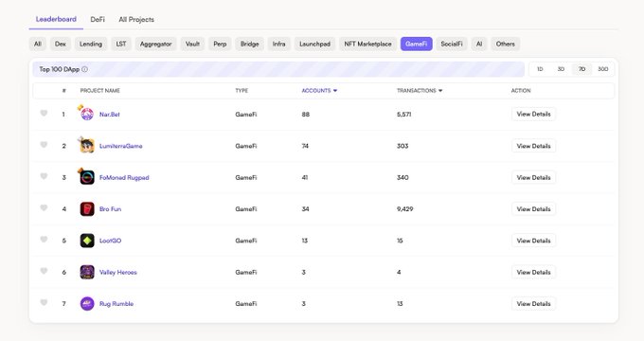
Task: Switch to the All Projects tab
Action: [136, 19]
